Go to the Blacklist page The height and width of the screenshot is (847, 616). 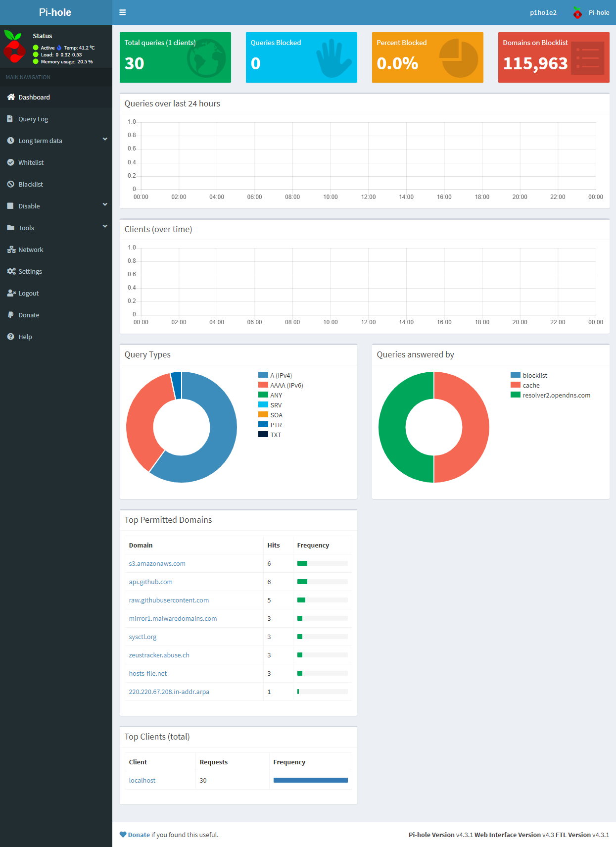pyautogui.click(x=56, y=184)
